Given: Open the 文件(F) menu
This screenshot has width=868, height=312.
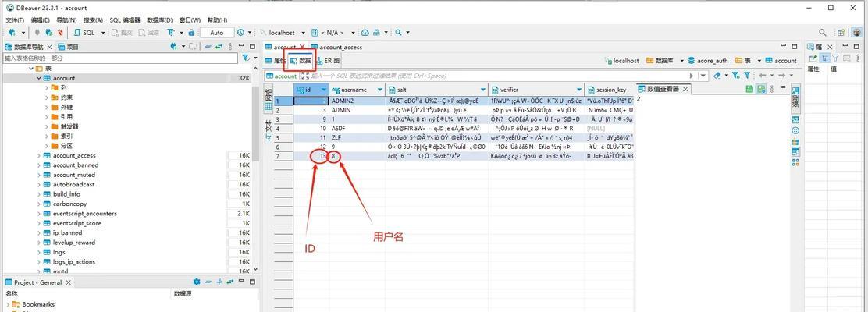Looking at the screenshot, I should (15, 20).
